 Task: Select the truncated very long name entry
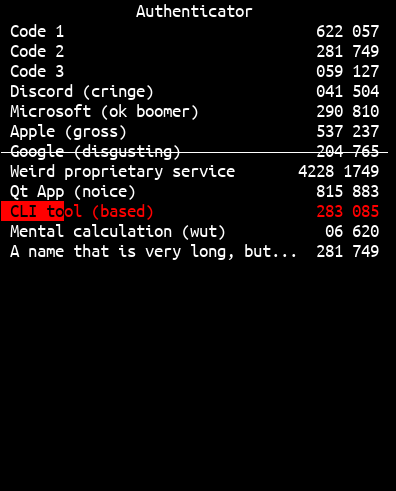195,251
